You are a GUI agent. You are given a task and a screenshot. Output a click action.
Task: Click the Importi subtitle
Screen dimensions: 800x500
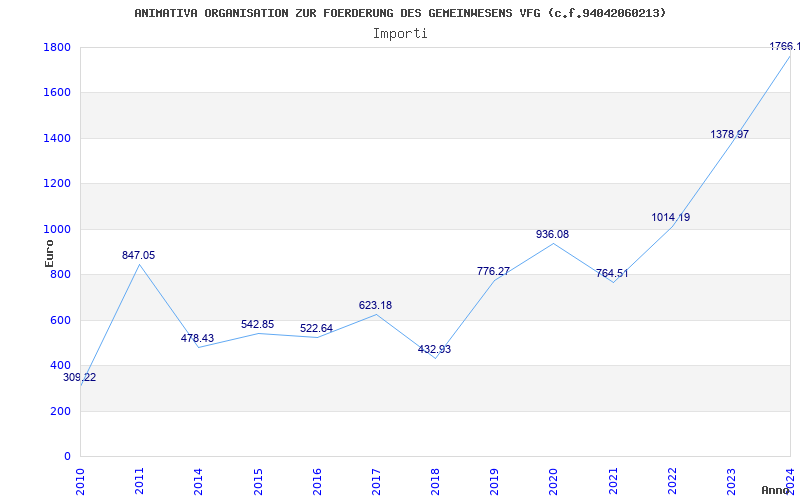coord(400,33)
